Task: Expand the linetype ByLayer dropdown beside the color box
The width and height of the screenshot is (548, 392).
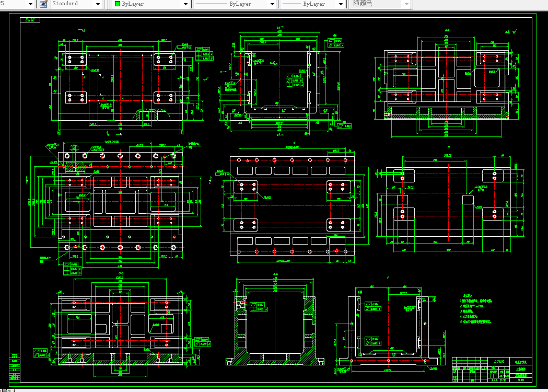Action: click(272, 4)
